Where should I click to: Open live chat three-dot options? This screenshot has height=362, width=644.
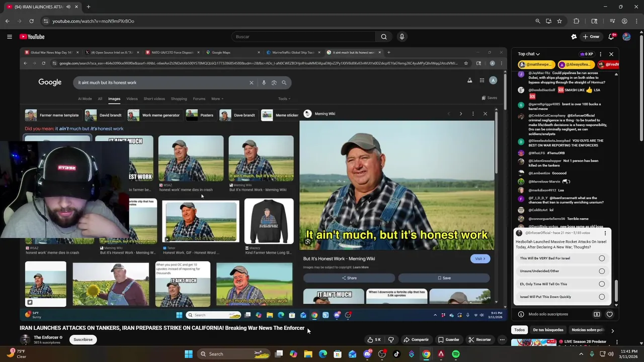[x=600, y=54]
